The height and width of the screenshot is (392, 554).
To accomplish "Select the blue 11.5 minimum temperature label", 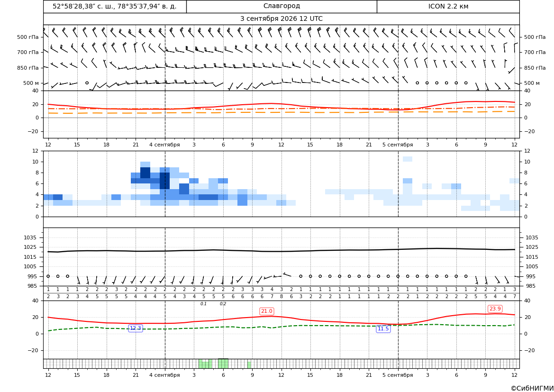I will (383, 329).
